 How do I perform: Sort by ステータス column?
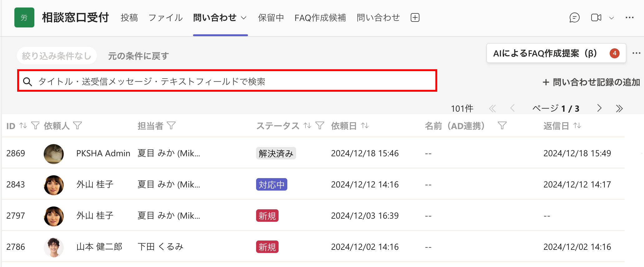(307, 125)
